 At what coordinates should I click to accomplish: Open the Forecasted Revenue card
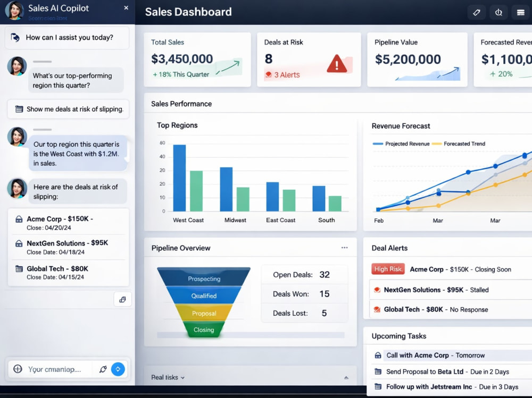point(503,60)
